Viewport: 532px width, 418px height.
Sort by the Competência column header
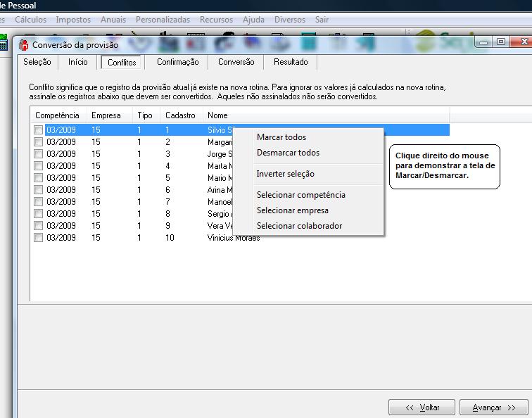coord(58,115)
